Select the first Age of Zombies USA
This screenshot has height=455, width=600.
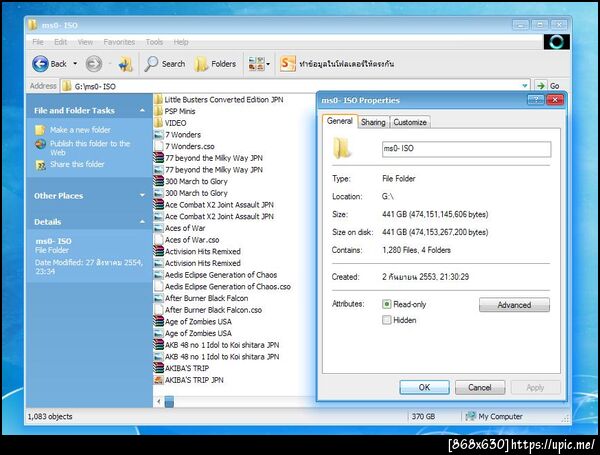pos(193,321)
